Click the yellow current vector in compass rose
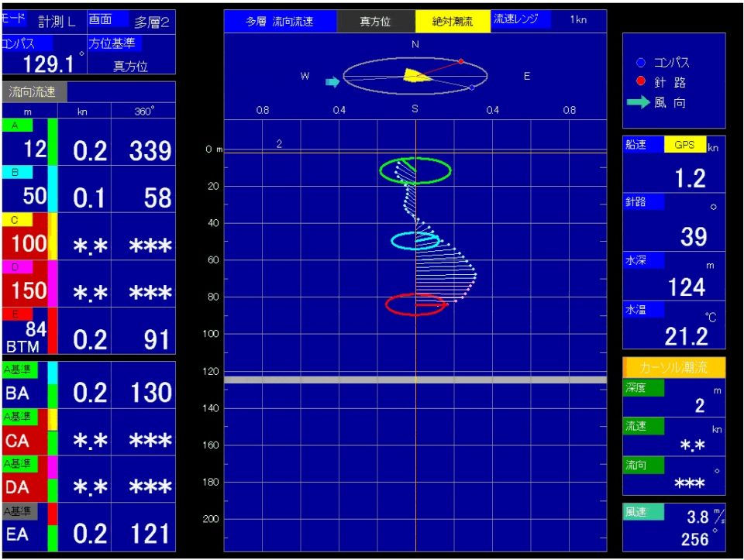Screen dimensions: 744x560 pyautogui.click(x=416, y=75)
